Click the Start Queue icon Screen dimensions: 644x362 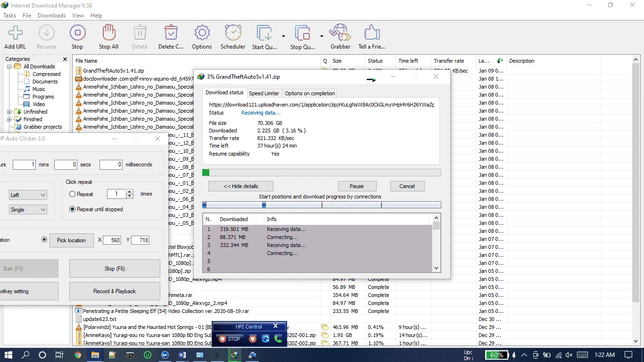[x=264, y=33]
